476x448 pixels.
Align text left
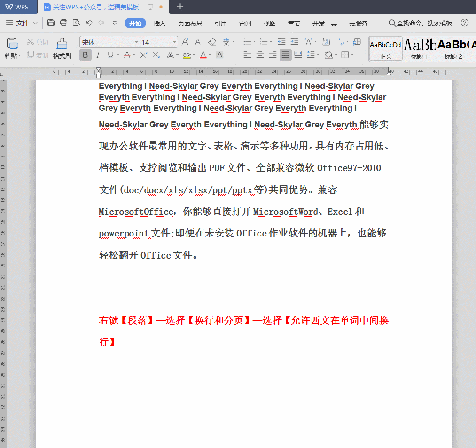[x=248, y=55]
